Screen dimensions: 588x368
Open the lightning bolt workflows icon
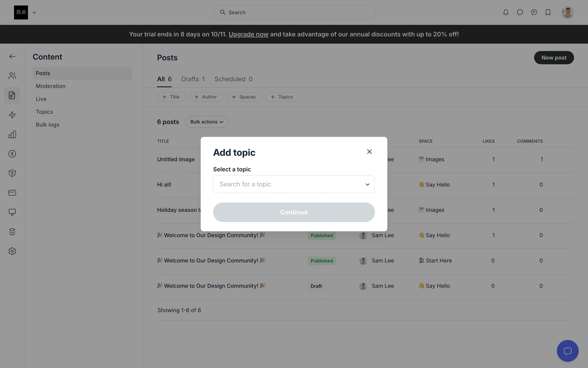12,115
